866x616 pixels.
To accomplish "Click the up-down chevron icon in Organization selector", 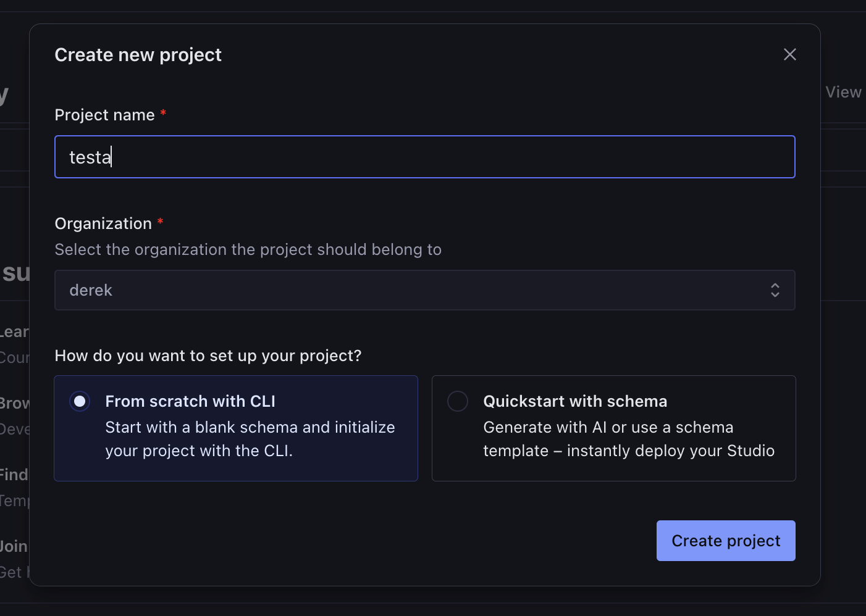I will pos(775,290).
